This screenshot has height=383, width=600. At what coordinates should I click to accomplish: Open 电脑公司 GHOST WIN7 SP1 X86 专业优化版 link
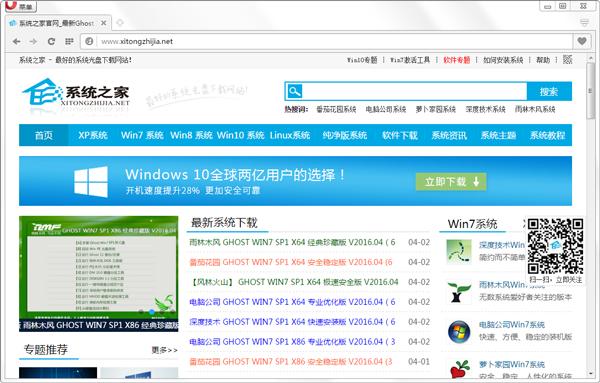click(x=292, y=342)
